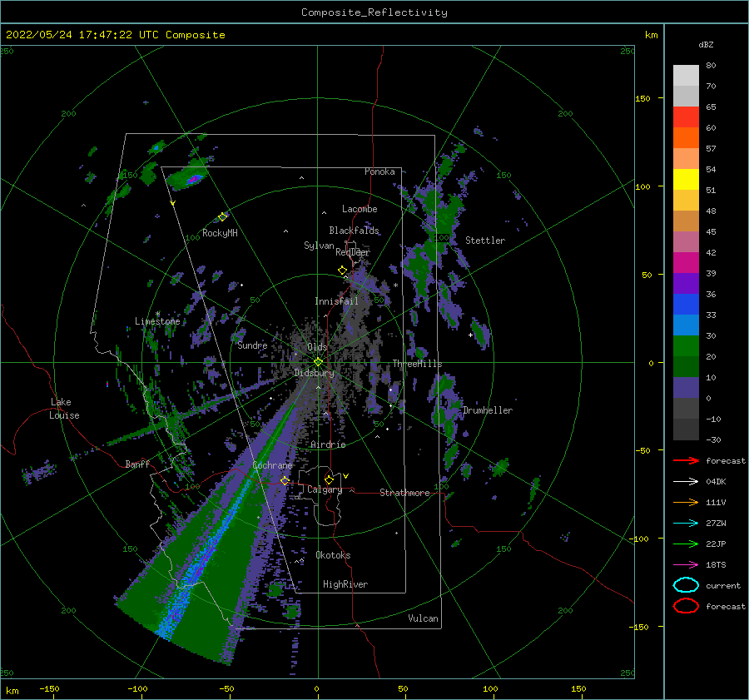Click the yellow diamond marker below Cochrane

(x=285, y=481)
